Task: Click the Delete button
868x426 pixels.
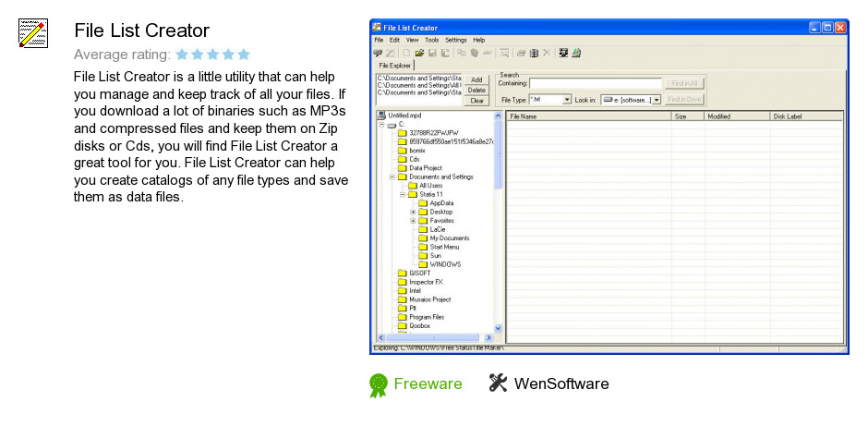Action: tap(476, 91)
